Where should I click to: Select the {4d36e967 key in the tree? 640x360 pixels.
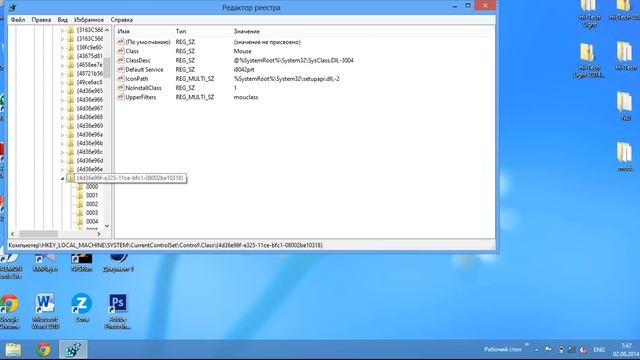[89, 108]
